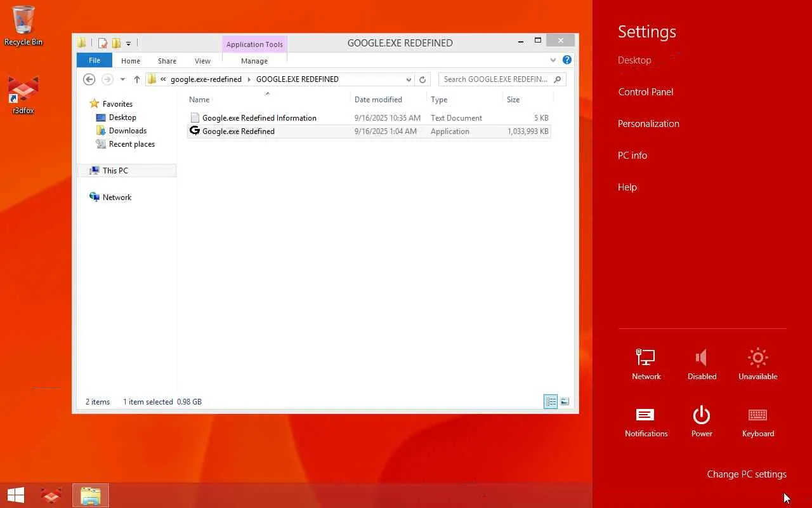
Task: Go back in Explorer navigation
Action: click(89, 79)
